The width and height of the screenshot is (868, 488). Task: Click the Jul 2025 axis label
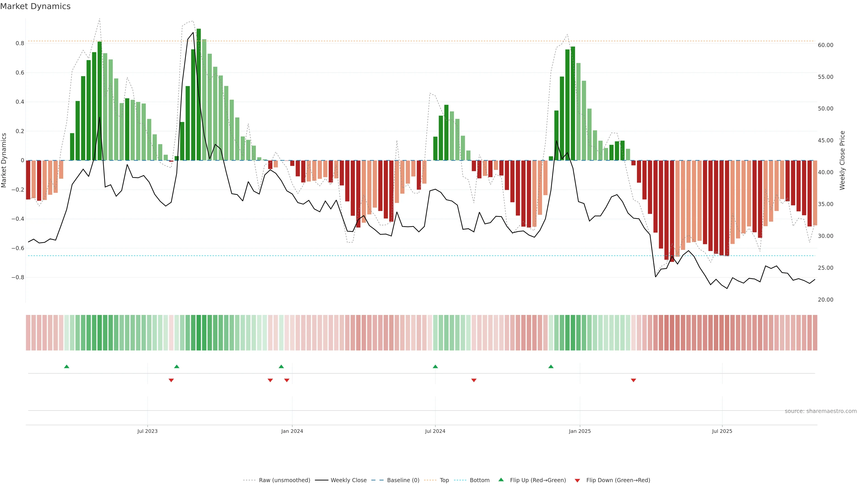click(x=722, y=431)
